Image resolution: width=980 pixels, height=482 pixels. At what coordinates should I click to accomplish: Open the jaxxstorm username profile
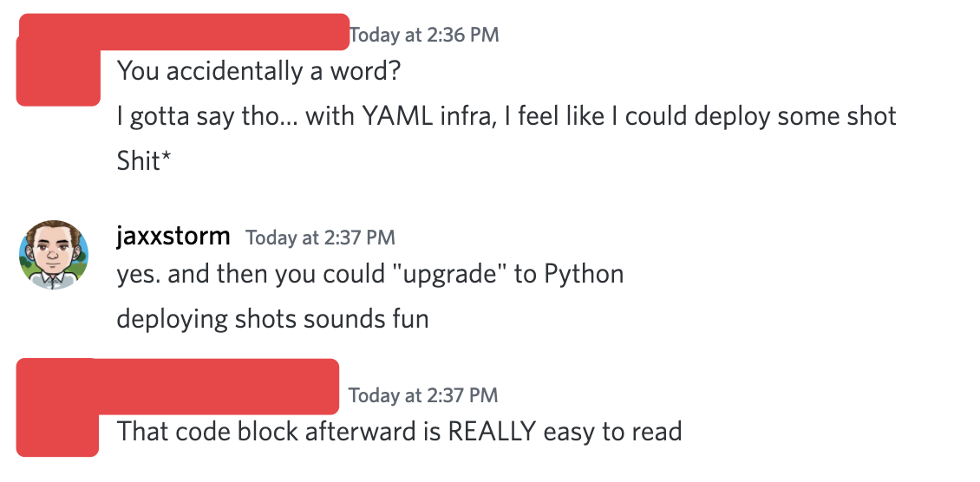(x=173, y=236)
